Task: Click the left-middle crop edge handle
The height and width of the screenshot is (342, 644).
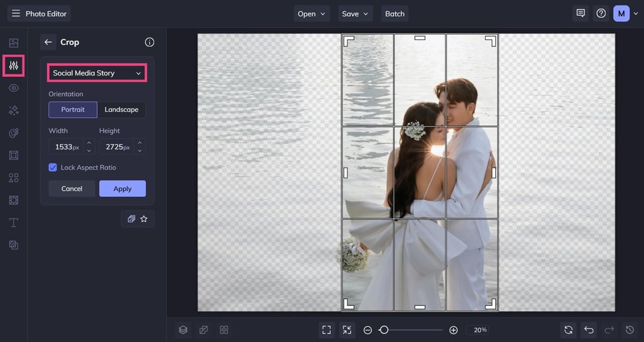Action: click(346, 172)
